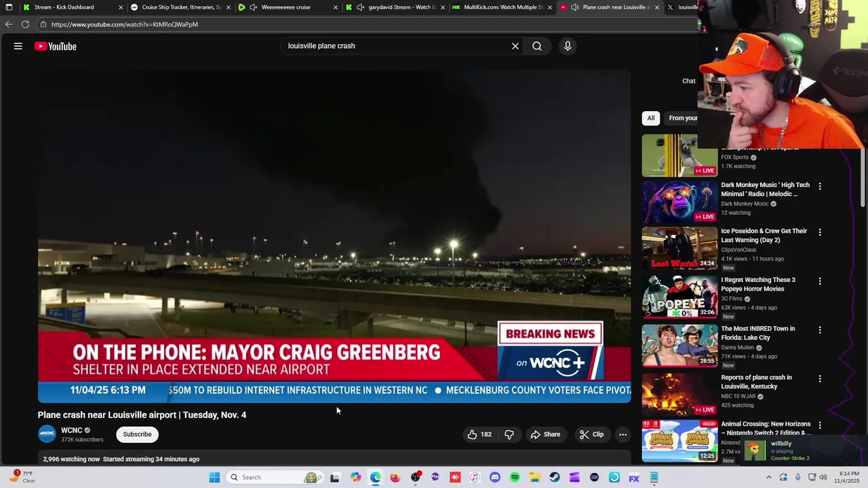
Task: Open the FOX Sports live thumbnail
Action: (679, 155)
